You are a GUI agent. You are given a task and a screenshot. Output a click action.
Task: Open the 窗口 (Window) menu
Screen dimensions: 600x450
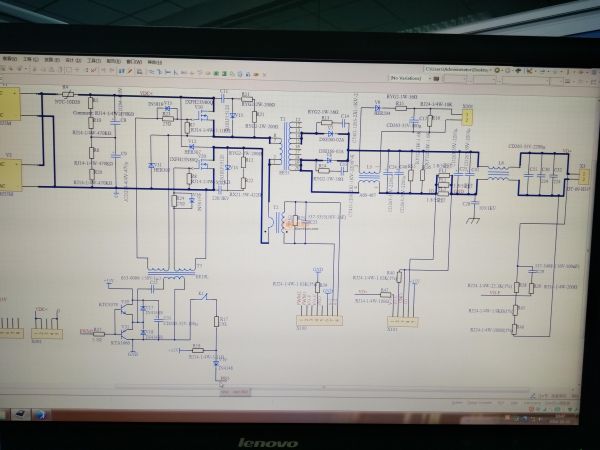134,62
